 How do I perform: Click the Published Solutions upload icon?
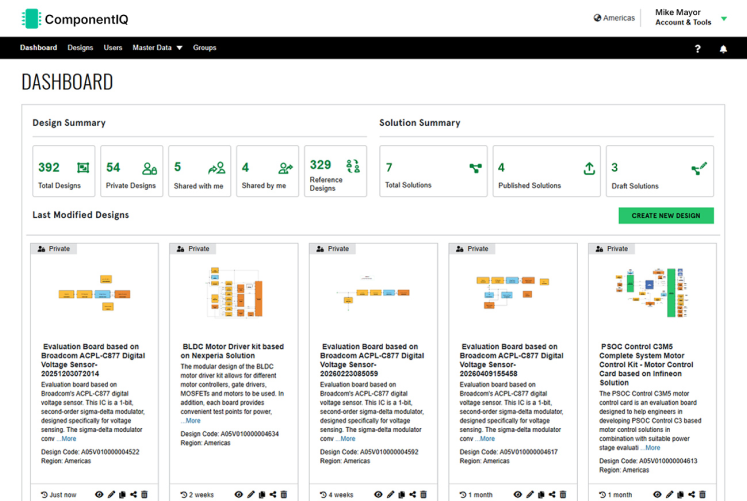[589, 168]
